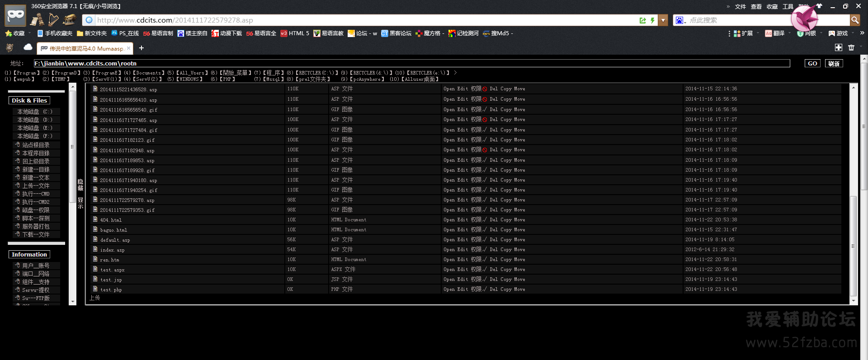
Task: Open the 扩展 extensions toolbar item
Action: (743, 33)
